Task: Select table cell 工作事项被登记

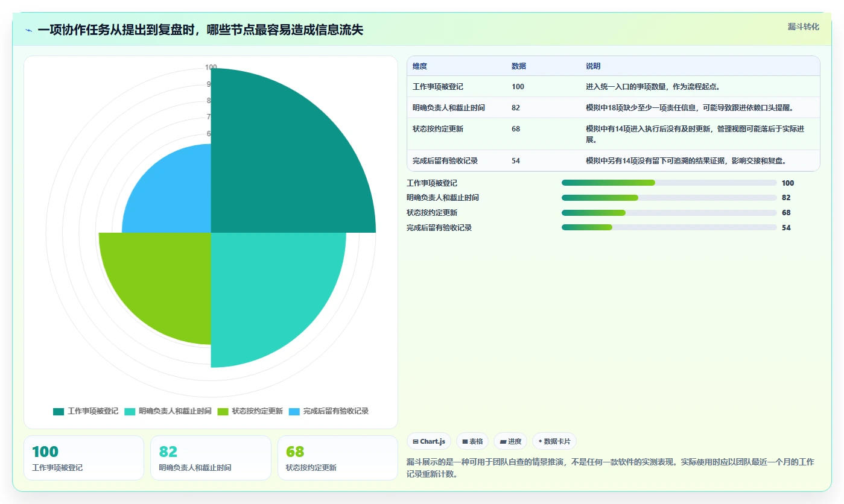Action: click(x=438, y=87)
